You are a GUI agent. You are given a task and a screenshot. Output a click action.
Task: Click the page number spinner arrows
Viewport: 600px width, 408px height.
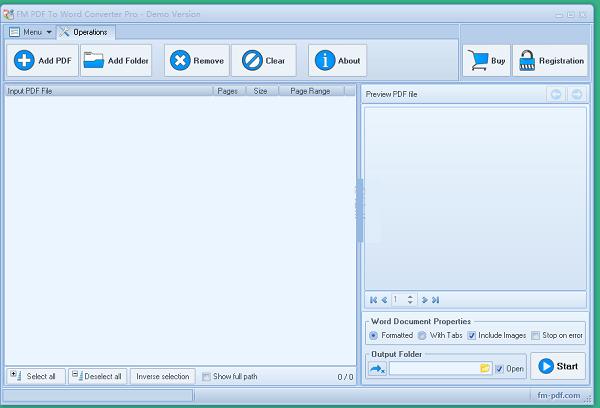pyautogui.click(x=410, y=299)
